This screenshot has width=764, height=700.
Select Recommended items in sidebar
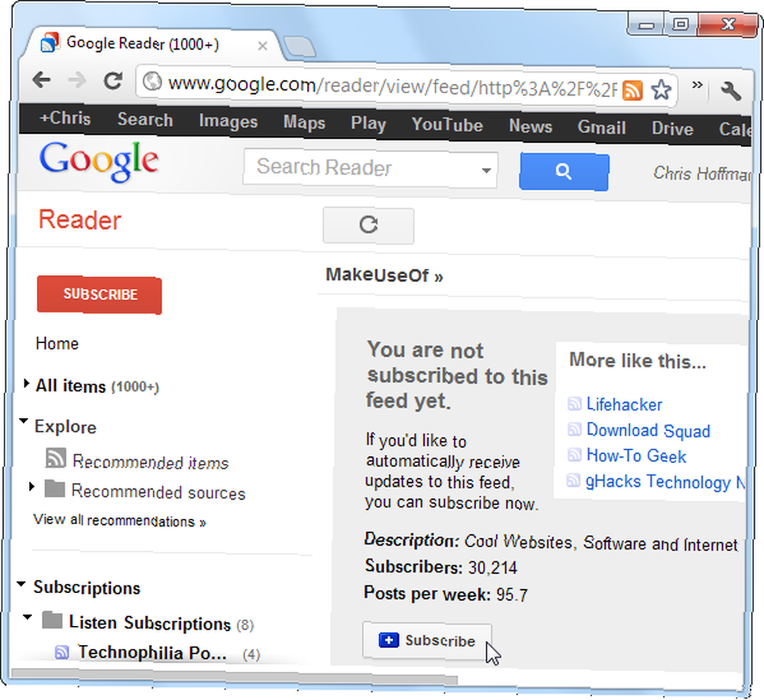150,462
